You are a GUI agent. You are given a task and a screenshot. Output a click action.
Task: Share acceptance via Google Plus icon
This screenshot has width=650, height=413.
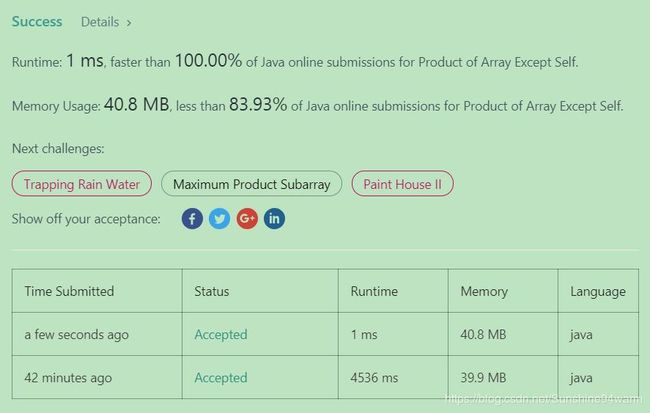[247, 219]
